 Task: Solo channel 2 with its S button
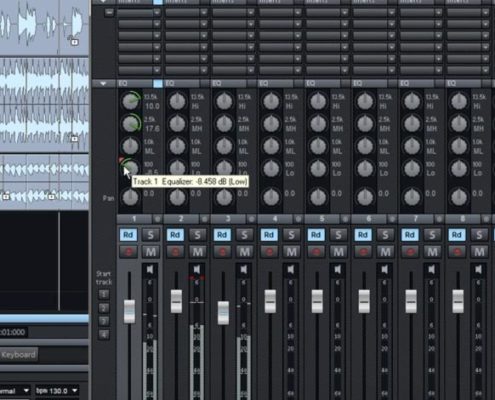[x=198, y=235]
